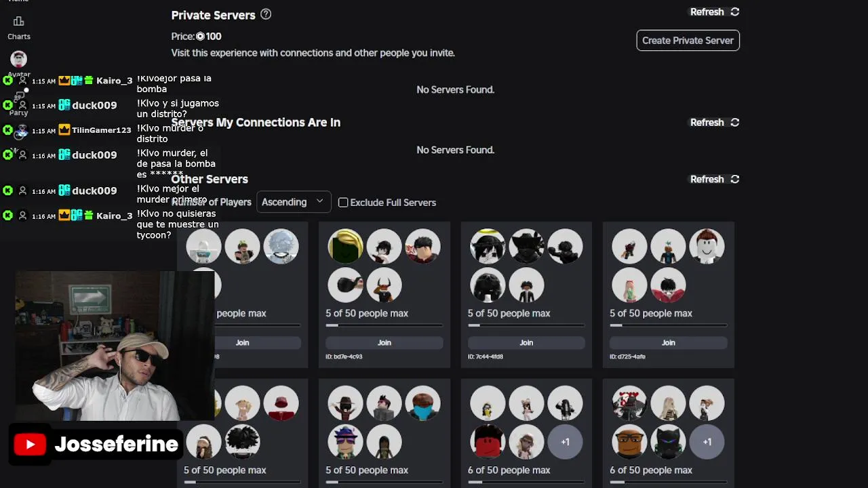This screenshot has width=868, height=488.
Task: Click the red blocky avatar in bottom row
Action: coord(488,442)
